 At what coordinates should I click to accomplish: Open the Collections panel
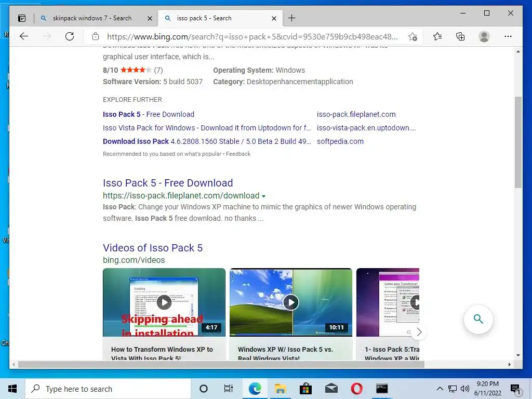tap(460, 36)
